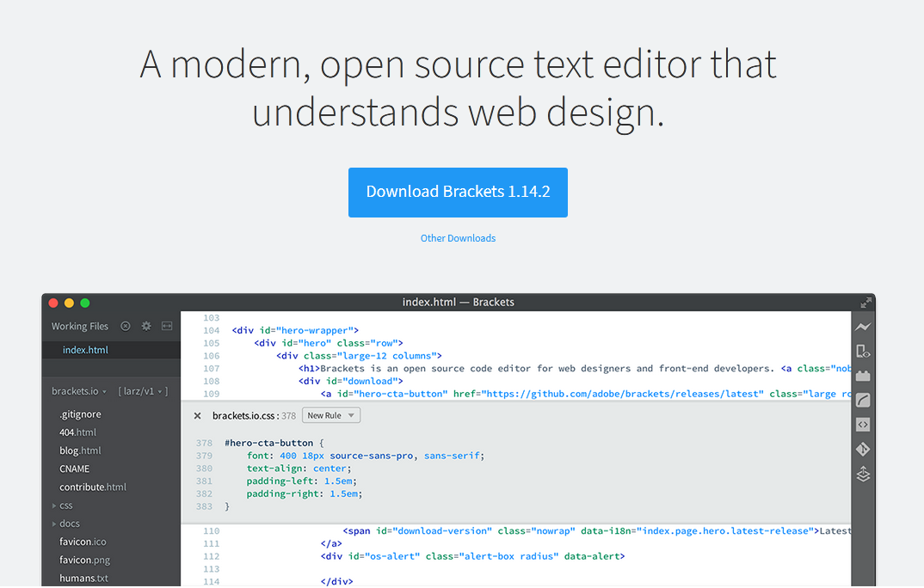Open the larz/v1 branch dropdown

click(142, 391)
